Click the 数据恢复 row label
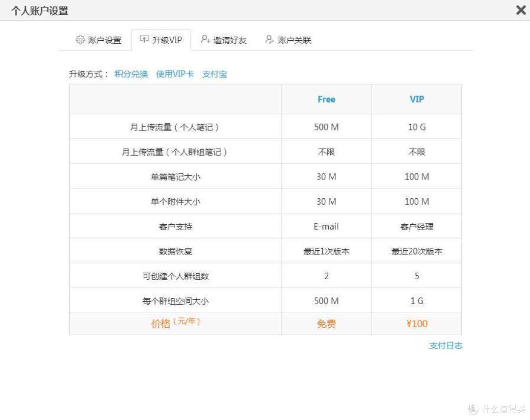Screen dimensions: 530x420 (175, 251)
